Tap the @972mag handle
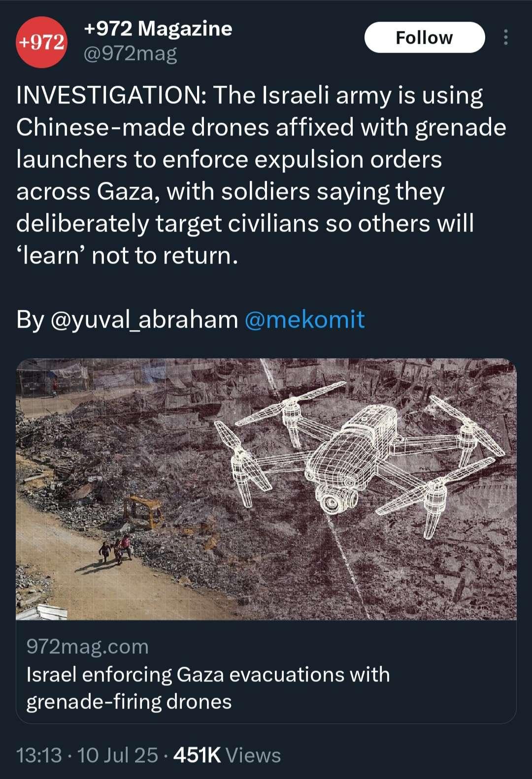 [131, 53]
